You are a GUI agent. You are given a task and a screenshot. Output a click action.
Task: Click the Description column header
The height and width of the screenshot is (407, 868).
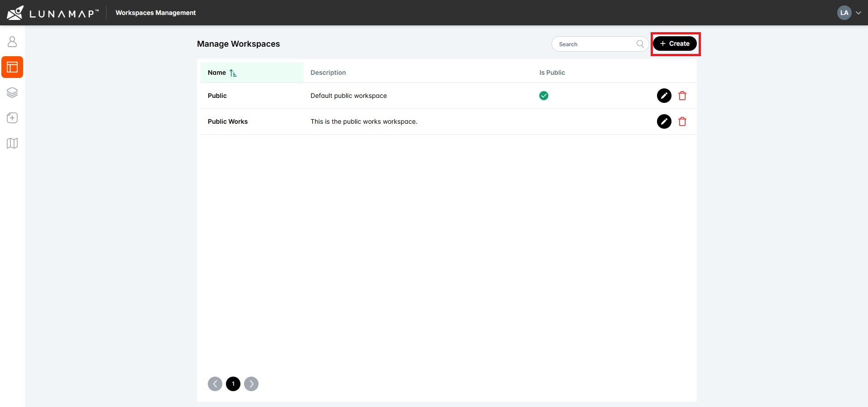tap(328, 73)
